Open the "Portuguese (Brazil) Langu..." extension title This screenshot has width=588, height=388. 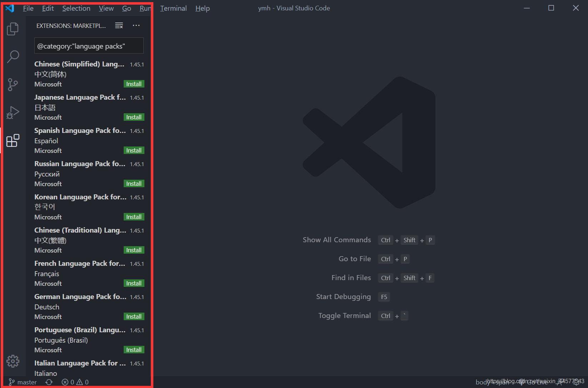80,330
